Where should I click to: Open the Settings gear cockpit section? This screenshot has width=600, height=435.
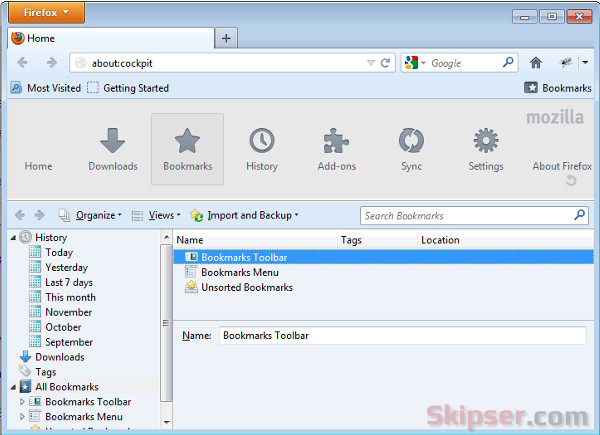(486, 150)
